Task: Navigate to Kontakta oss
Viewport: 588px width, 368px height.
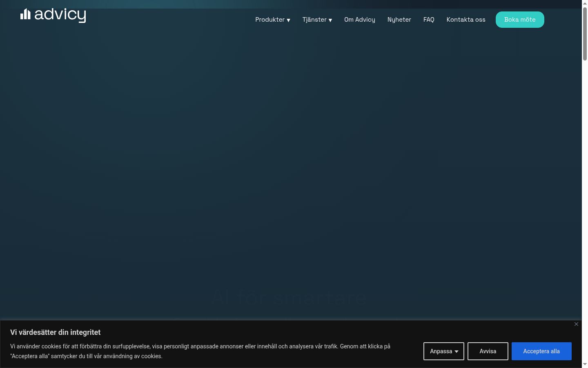Action: click(x=466, y=20)
